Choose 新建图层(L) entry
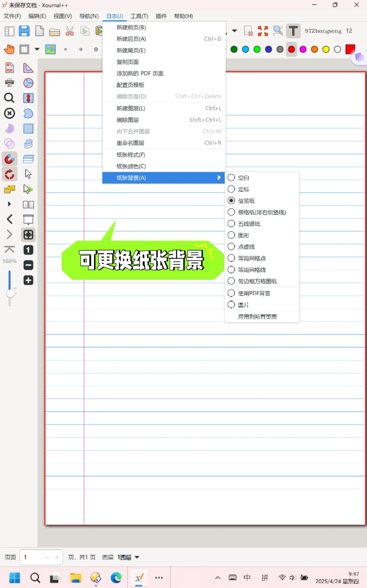Viewport: 367px width, 588px height. click(x=164, y=108)
